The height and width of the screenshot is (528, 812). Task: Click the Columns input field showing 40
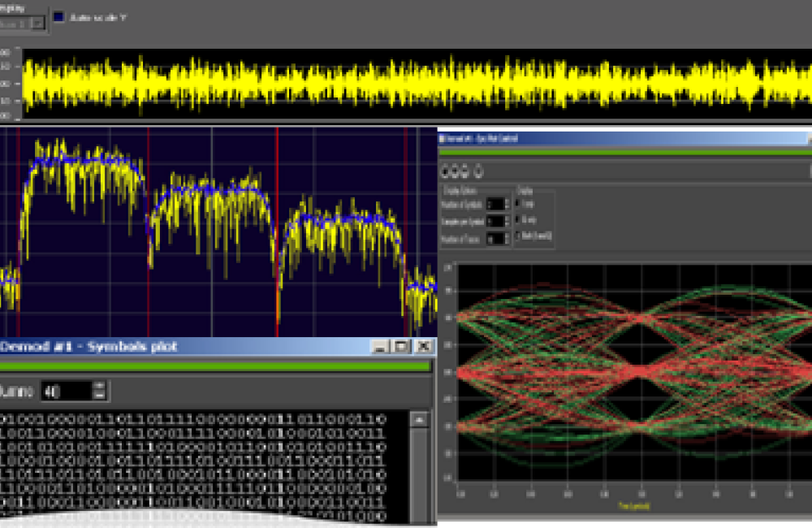coord(67,392)
